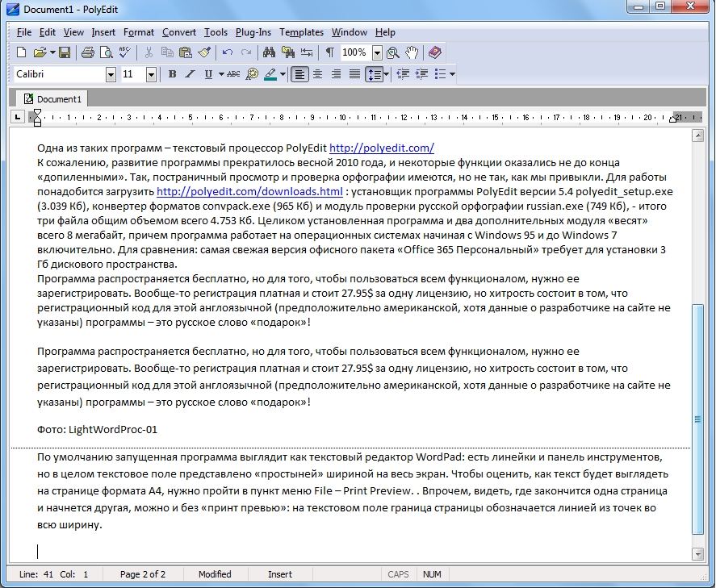Image resolution: width=716 pixels, height=588 pixels.
Task: Click the 'Insert' status bar indicator
Action: click(280, 574)
